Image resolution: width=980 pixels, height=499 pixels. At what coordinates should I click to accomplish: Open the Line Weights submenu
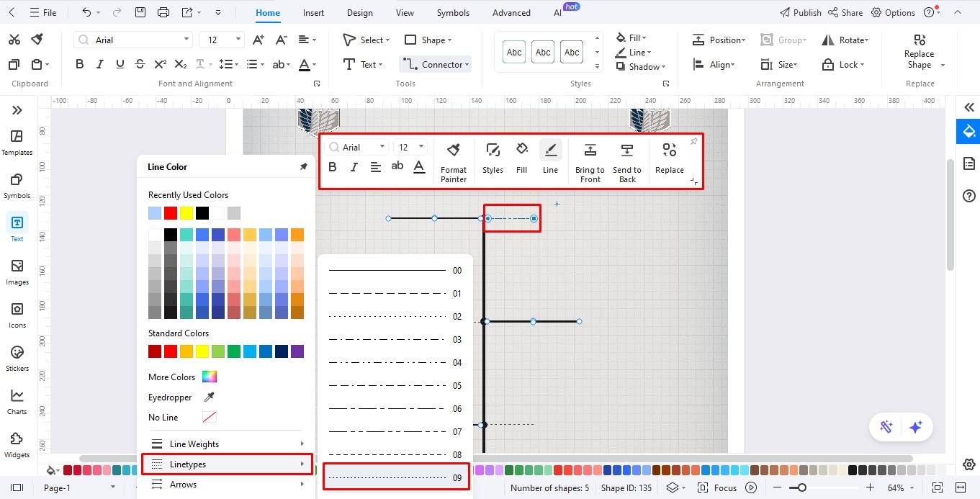[227, 444]
